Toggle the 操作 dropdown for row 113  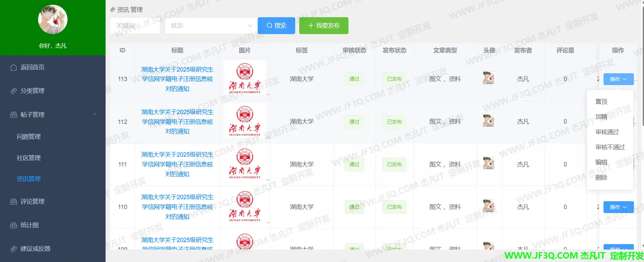click(618, 79)
